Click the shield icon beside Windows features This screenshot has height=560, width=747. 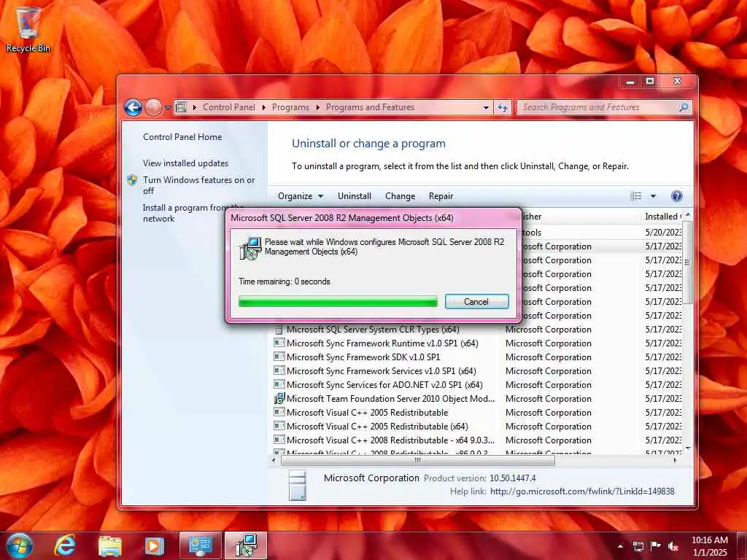(x=132, y=180)
